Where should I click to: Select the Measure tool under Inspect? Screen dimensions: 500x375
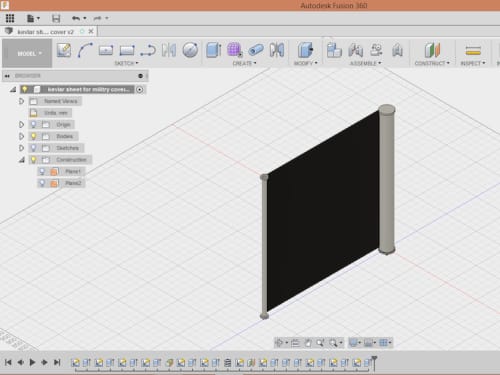point(473,51)
